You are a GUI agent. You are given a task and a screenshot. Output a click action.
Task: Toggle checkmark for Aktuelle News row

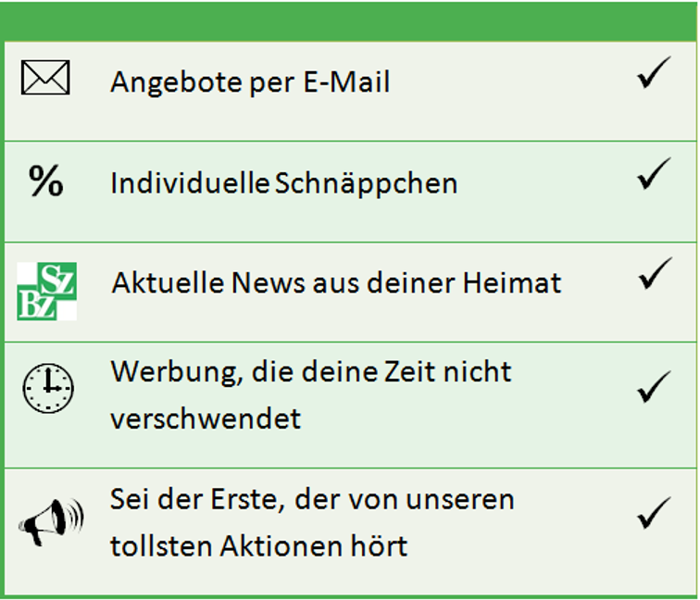tap(655, 273)
